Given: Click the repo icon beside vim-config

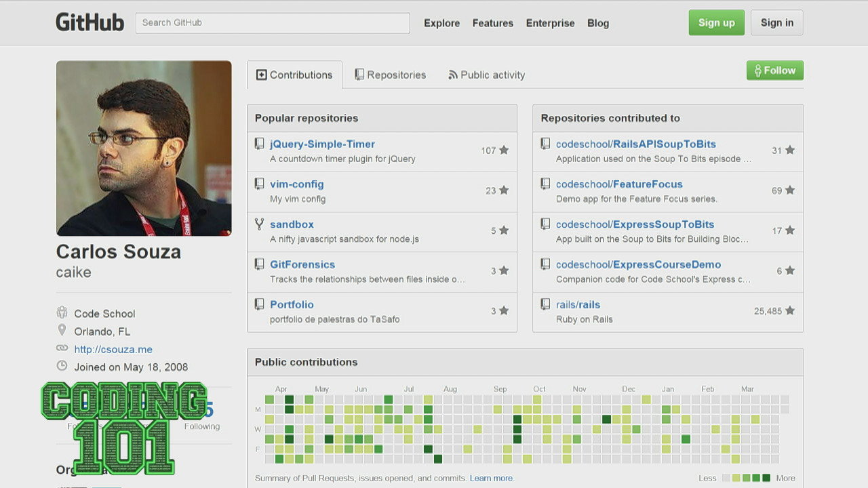Looking at the screenshot, I should (x=259, y=184).
